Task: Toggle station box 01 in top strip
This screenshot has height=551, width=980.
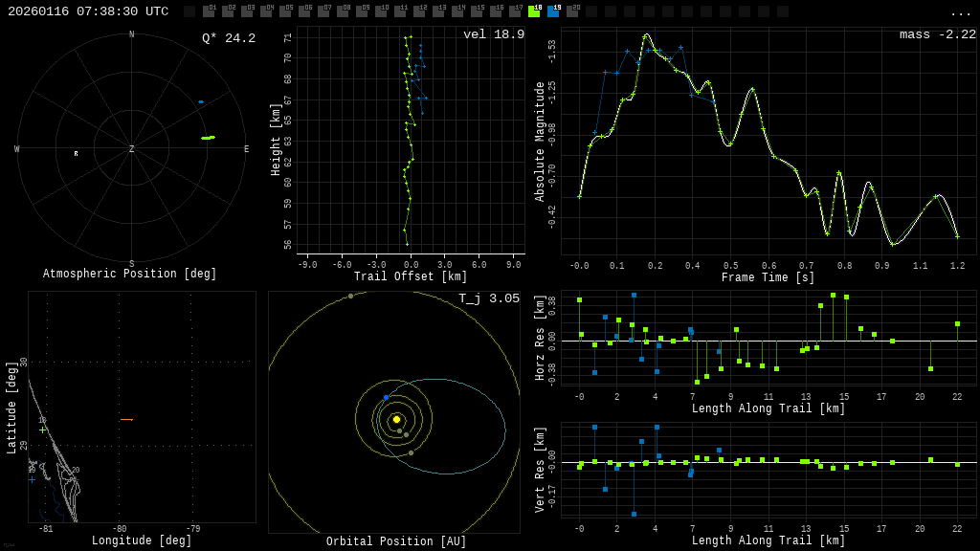Action: [209, 11]
